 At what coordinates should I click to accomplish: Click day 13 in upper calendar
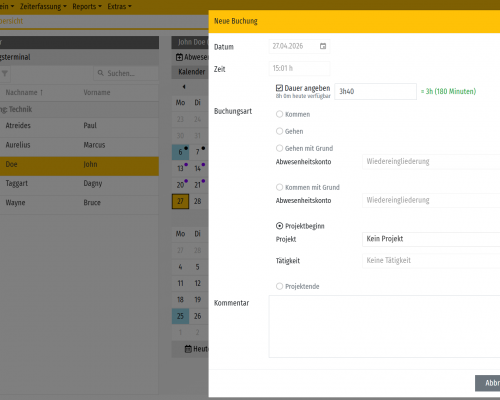(180, 168)
